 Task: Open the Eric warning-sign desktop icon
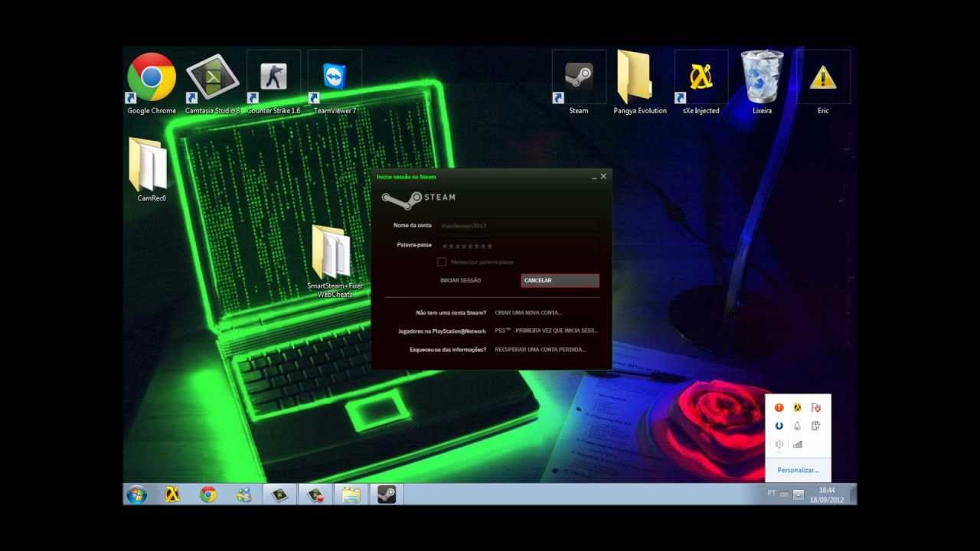pos(823,83)
